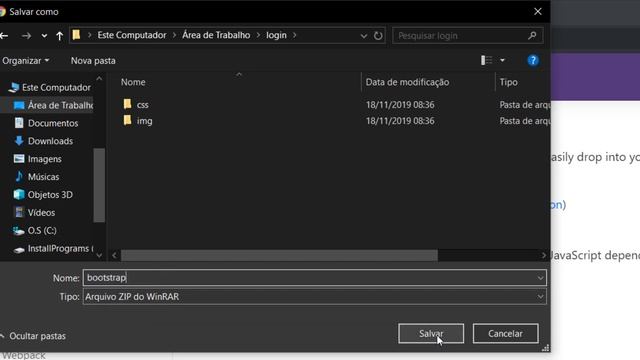This screenshot has height=360, width=640.
Task: Open Vídeos in navigation pane
Action: [34, 213]
